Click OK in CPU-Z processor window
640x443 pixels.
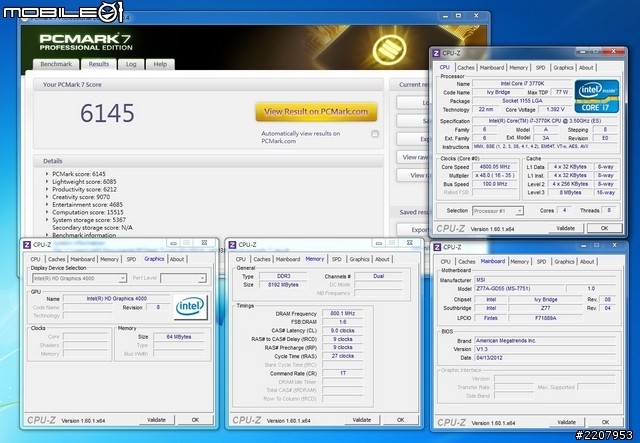[604, 228]
